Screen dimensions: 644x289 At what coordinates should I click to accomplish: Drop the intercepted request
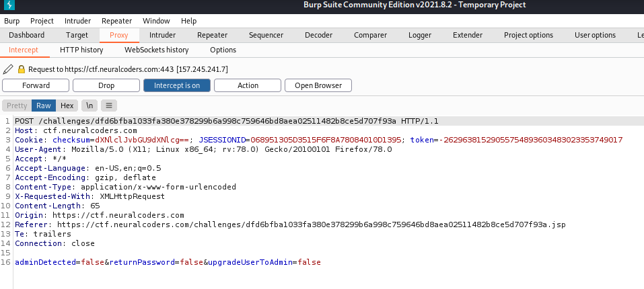[106, 85]
